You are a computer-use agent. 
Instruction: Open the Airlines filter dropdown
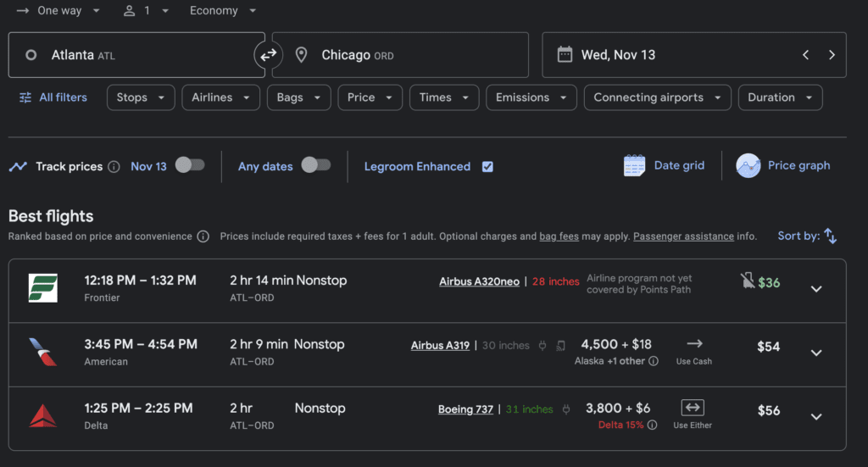(221, 97)
